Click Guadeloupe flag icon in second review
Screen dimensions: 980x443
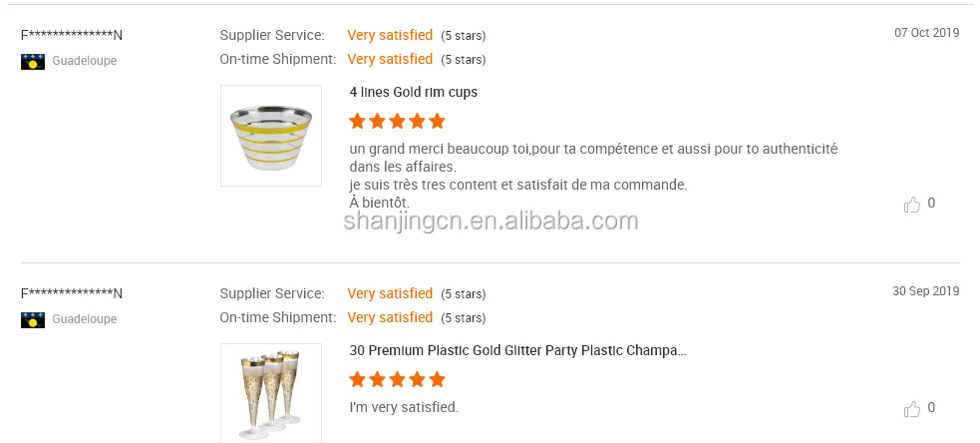click(x=33, y=319)
